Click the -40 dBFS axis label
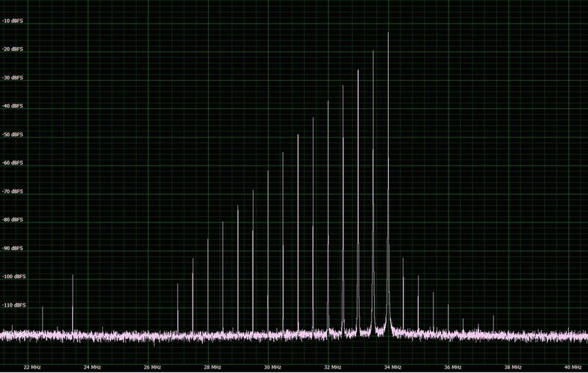 (12, 106)
